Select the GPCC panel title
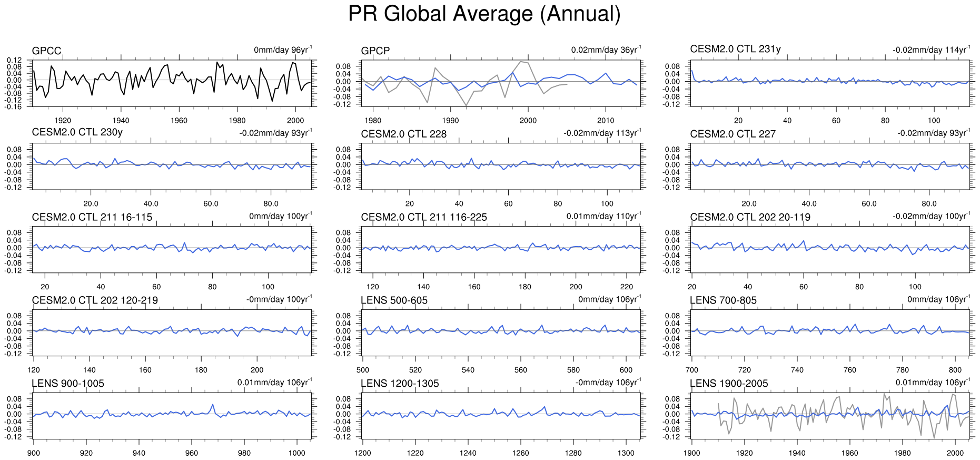Viewport: 980px width, 460px height. pos(47,51)
